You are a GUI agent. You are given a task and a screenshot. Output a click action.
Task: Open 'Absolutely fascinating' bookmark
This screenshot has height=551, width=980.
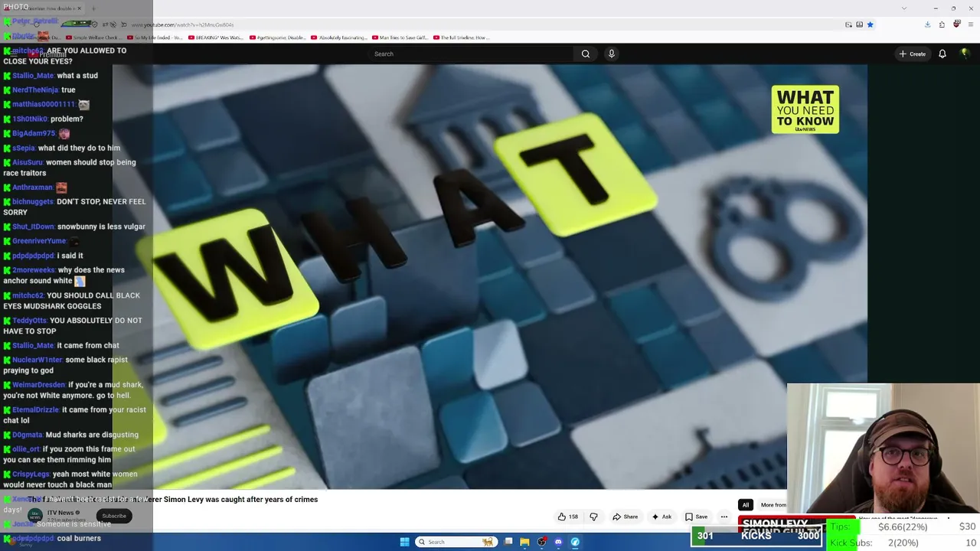coord(340,37)
